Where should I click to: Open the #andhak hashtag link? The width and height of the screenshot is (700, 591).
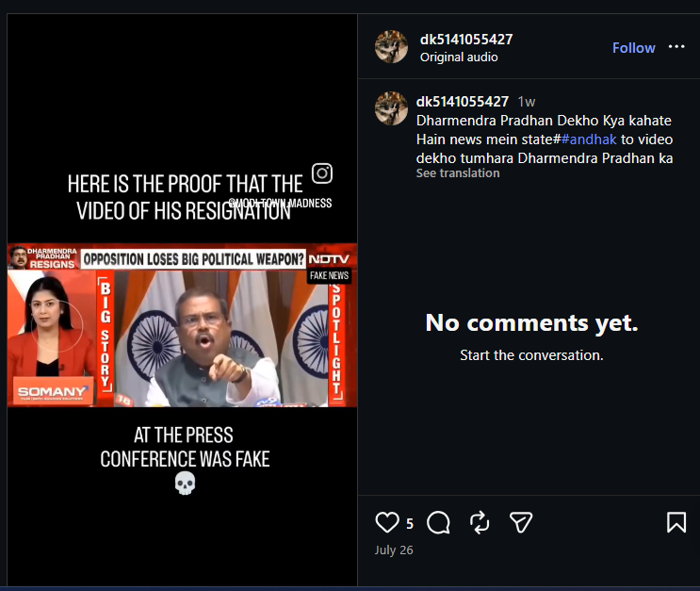click(x=589, y=140)
